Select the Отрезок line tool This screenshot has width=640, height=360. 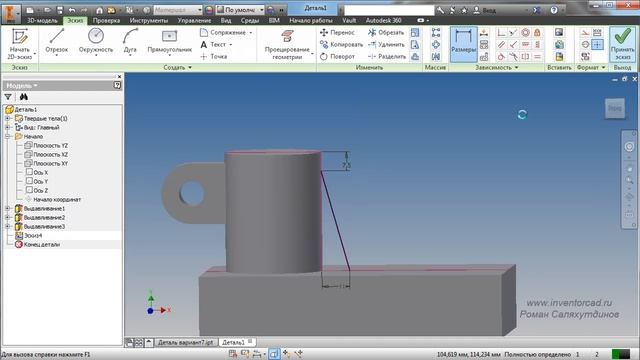57,42
